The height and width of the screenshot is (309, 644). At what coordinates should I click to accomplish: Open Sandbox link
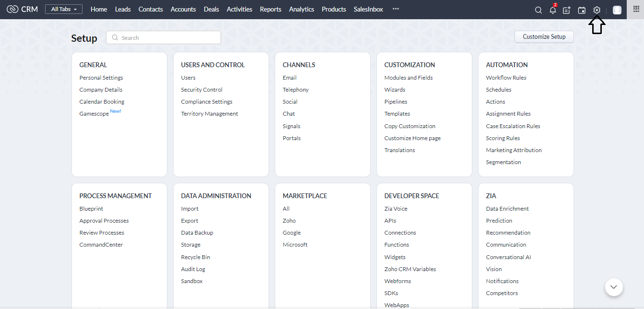click(192, 281)
